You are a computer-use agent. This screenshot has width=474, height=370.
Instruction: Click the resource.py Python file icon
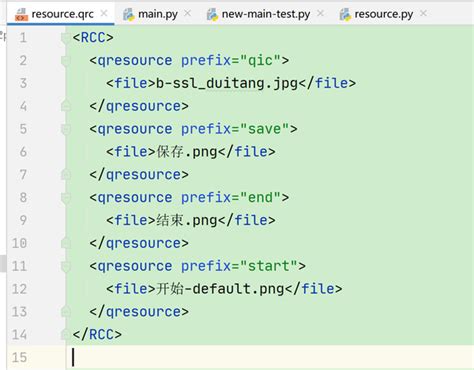click(x=345, y=15)
